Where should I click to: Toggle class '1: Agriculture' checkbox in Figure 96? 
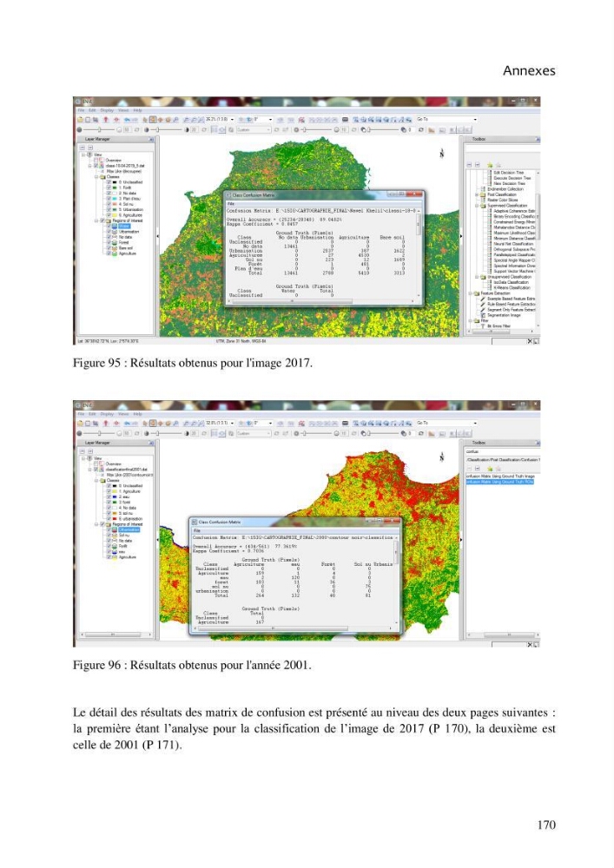coord(109,491)
